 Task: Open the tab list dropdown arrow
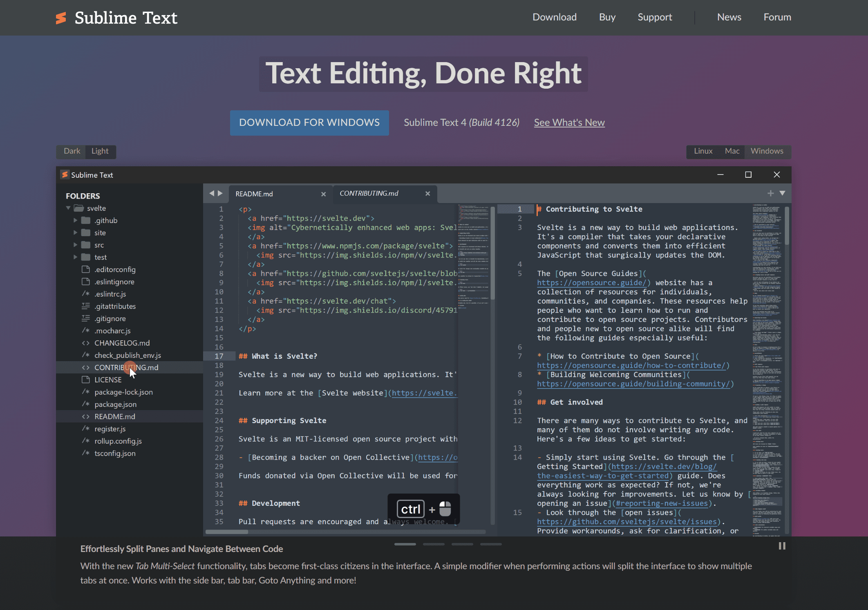782,193
